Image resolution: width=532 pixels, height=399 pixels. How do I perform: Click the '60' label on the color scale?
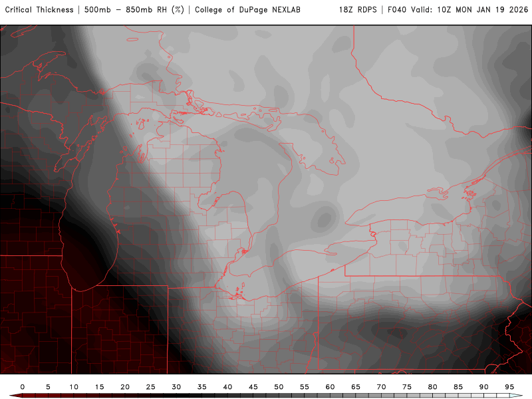pyautogui.click(x=330, y=387)
